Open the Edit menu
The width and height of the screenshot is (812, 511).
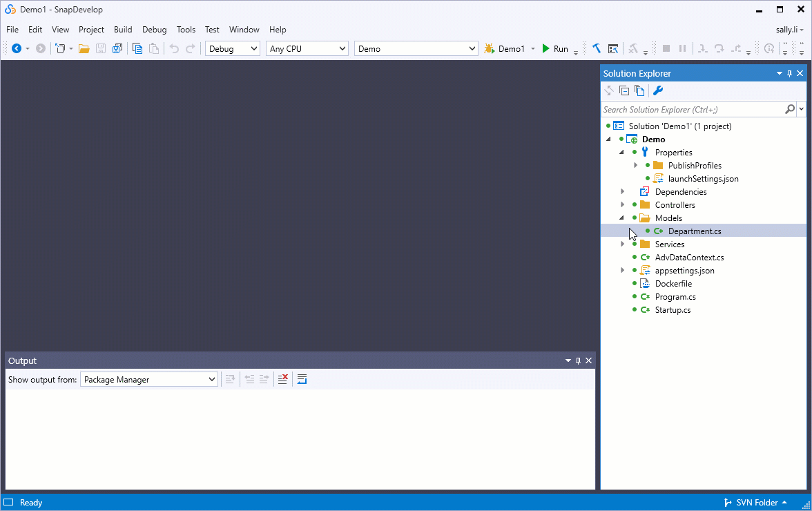tap(35, 30)
